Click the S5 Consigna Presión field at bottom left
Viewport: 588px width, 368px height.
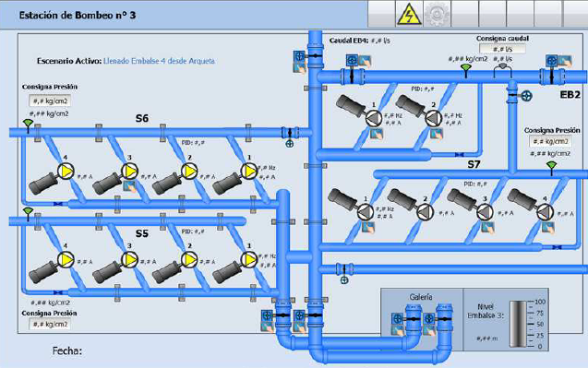pos(50,324)
